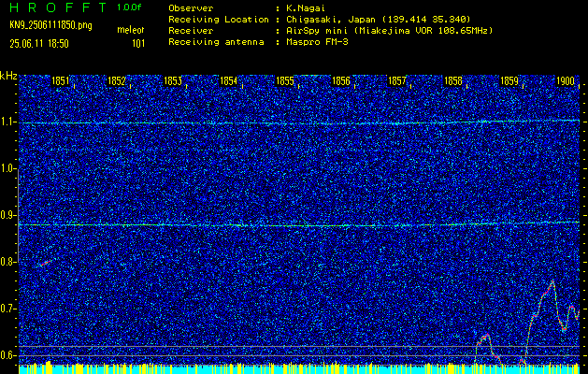588x374 pixels.
Task: Click the 1859 time marker
Action: coord(509,80)
